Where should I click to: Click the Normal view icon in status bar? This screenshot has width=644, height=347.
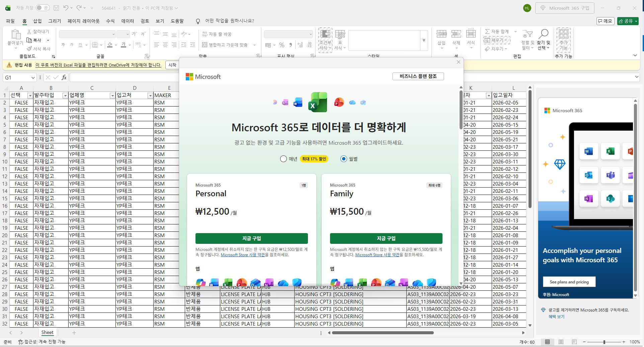coord(548,342)
